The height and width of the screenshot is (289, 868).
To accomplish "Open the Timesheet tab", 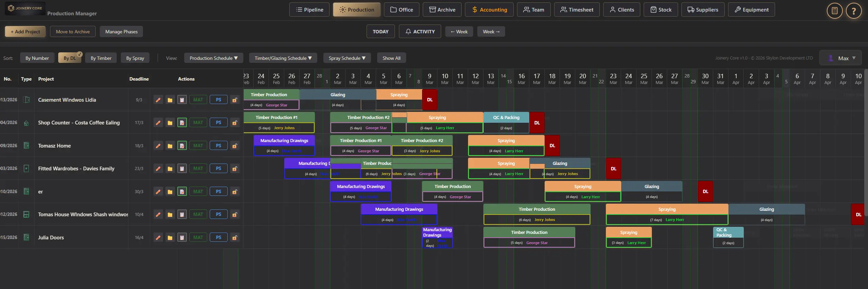I will 577,10.
